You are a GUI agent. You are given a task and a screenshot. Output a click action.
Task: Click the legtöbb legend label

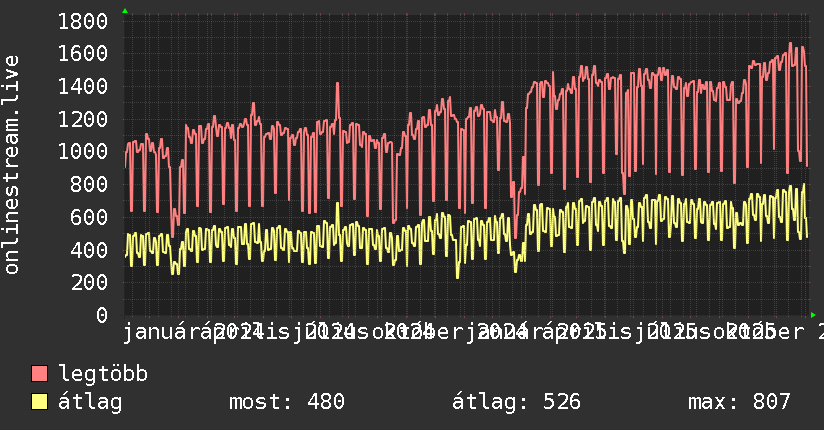(103, 374)
